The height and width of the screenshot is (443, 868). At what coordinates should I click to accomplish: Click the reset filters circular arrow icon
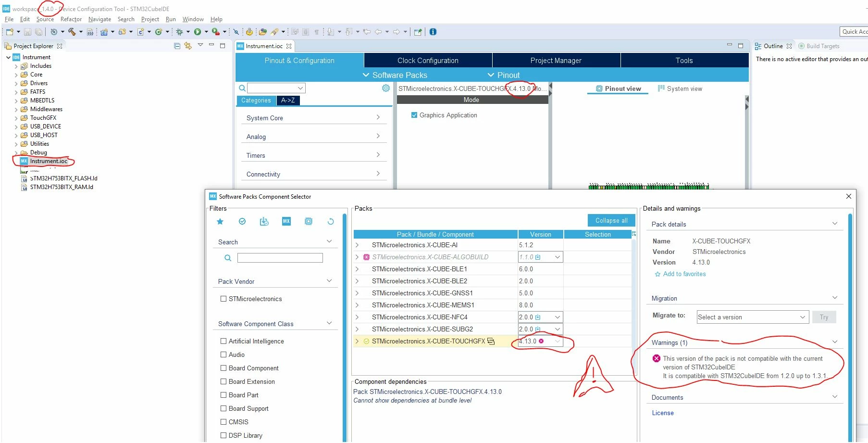tap(331, 221)
